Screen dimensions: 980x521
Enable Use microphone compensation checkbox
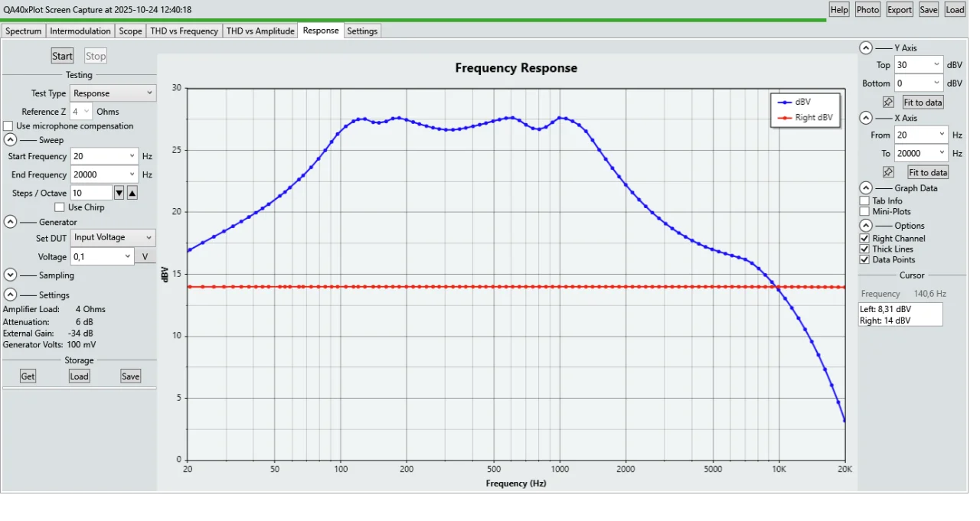point(8,126)
